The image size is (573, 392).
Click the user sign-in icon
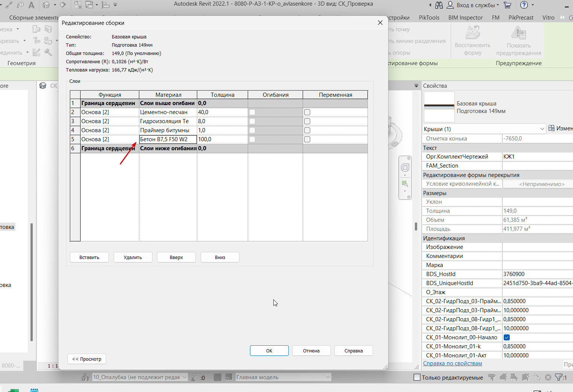coord(450,5)
